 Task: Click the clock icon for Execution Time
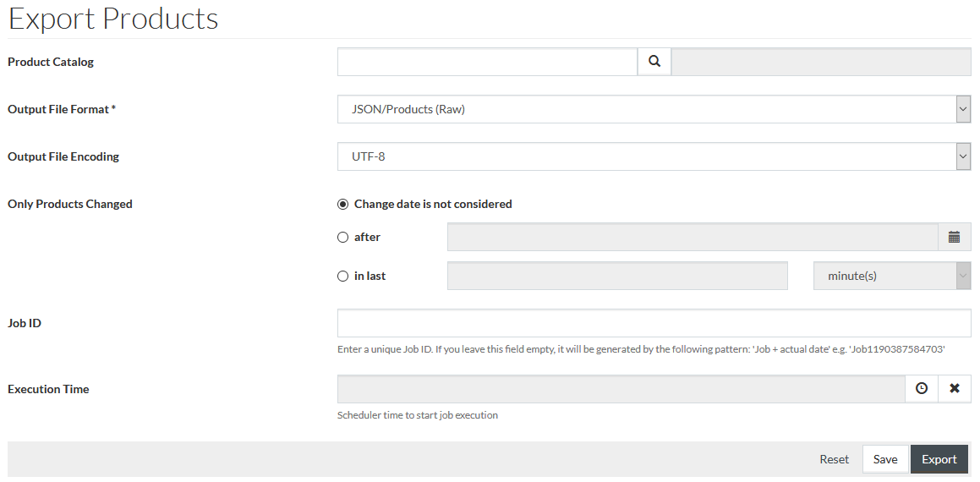coord(922,389)
